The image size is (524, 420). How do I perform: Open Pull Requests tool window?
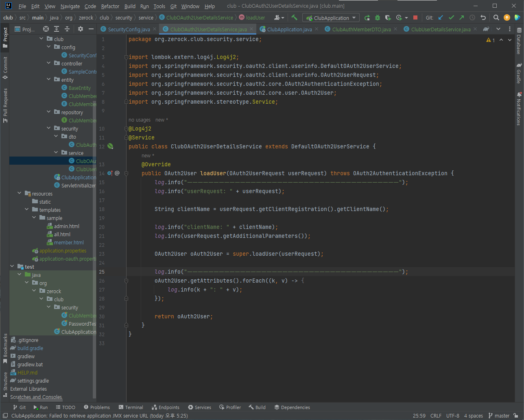point(5,105)
